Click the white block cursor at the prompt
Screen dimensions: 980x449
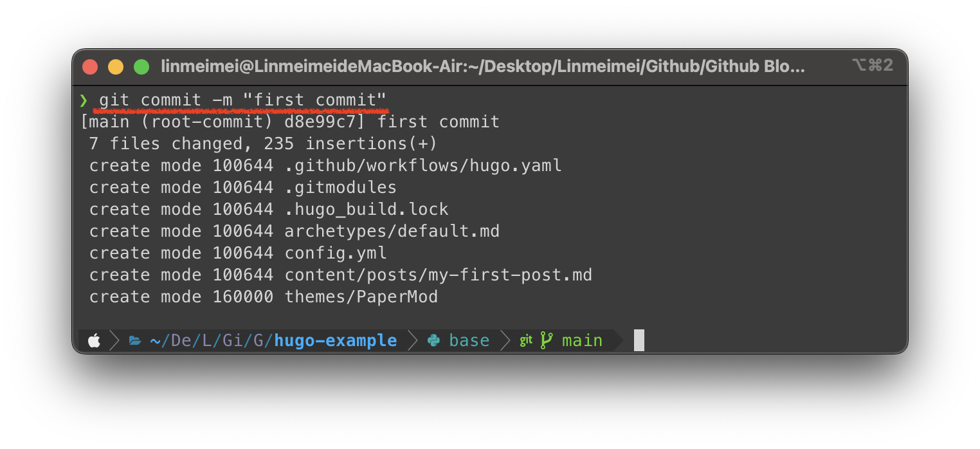click(639, 340)
